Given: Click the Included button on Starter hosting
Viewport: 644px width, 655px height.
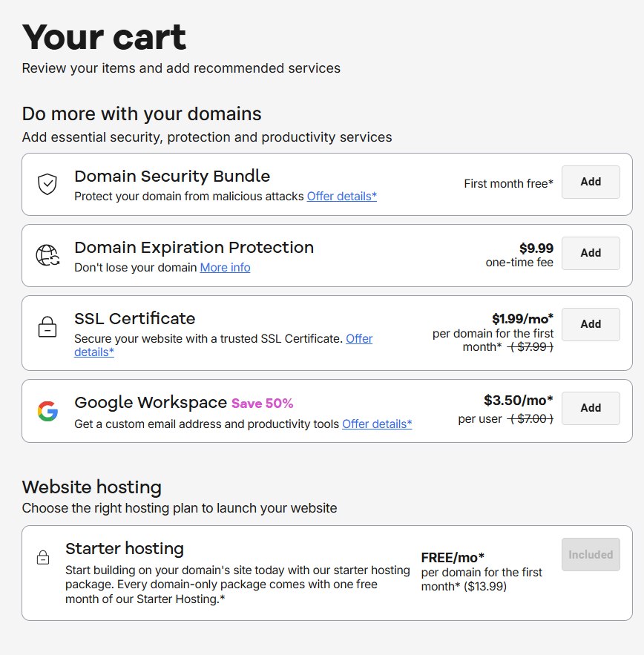Looking at the screenshot, I should click(591, 554).
